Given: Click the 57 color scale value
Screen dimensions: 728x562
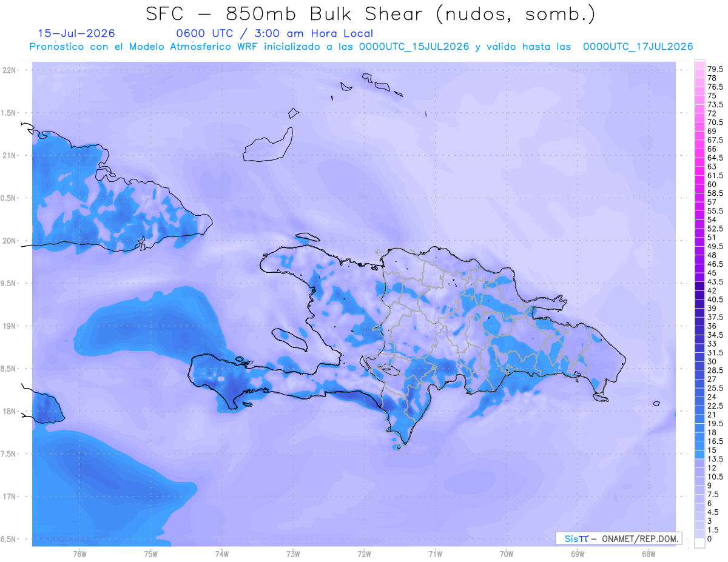Looking at the screenshot, I should [x=712, y=202].
